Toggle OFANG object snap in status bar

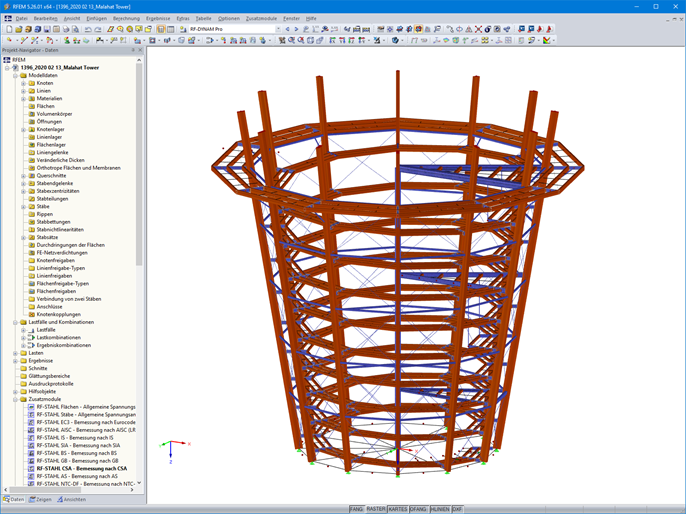coord(419,509)
